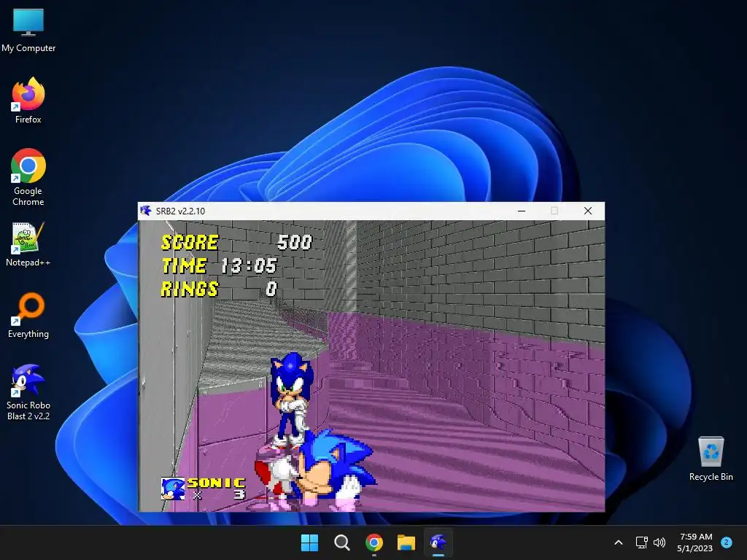
Task: Click the RINGS counter in the game HUD
Action: (x=219, y=289)
